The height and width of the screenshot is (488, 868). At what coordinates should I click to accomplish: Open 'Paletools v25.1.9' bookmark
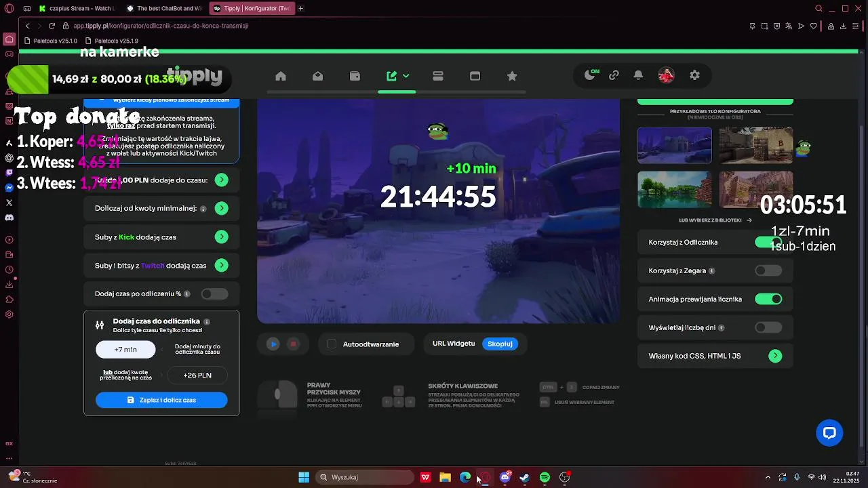tap(112, 41)
